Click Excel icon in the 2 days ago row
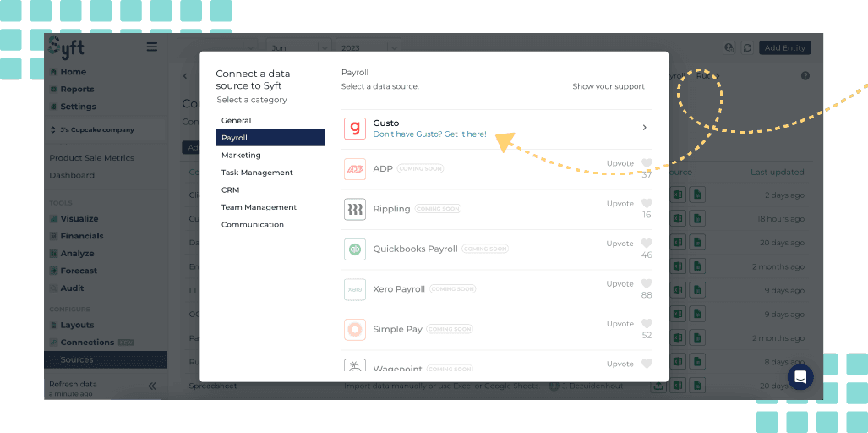The image size is (868, 433). click(678, 195)
